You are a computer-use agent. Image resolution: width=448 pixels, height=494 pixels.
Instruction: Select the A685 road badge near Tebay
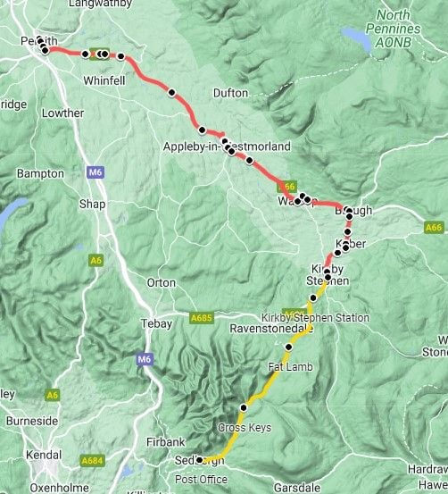202,318
